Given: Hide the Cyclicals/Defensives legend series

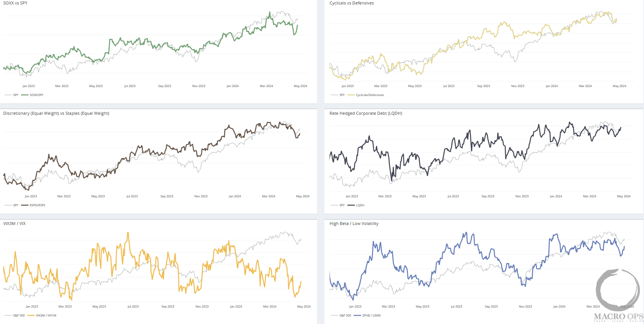Looking at the screenshot, I should (x=370, y=95).
